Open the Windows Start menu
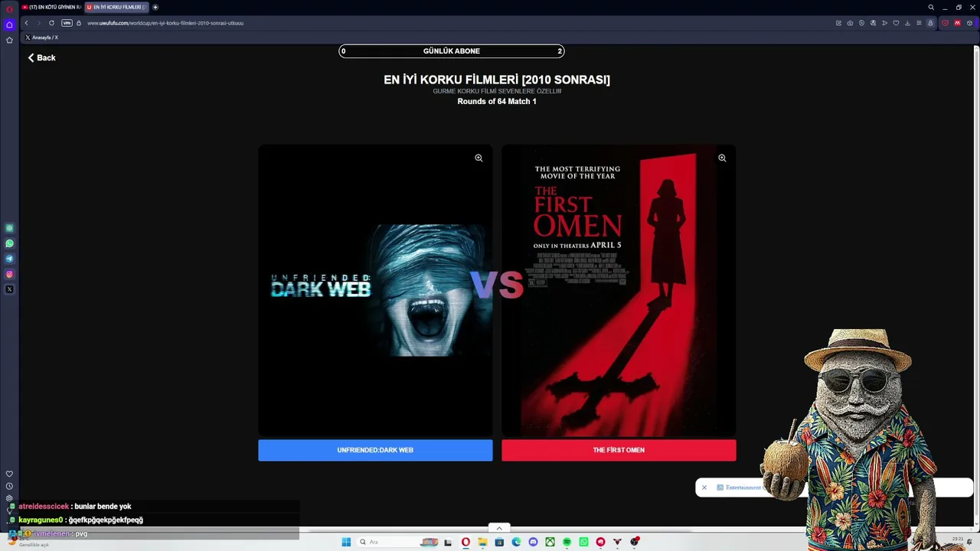The image size is (980, 551). 346,542
